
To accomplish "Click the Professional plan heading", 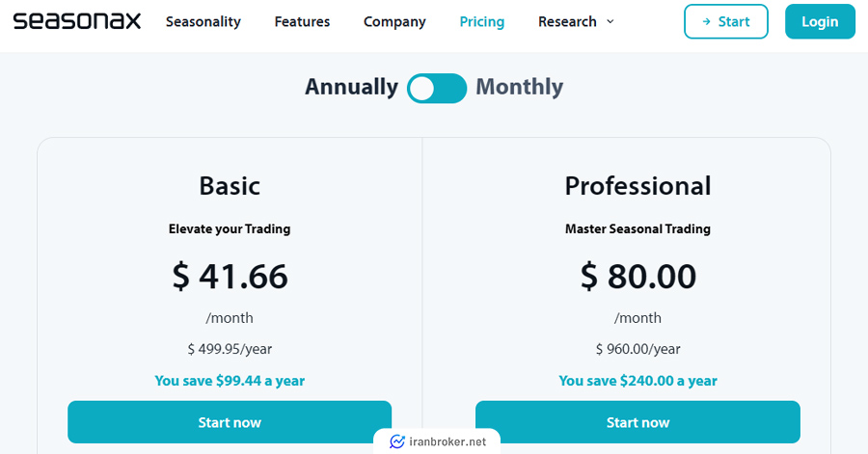I will (637, 186).
